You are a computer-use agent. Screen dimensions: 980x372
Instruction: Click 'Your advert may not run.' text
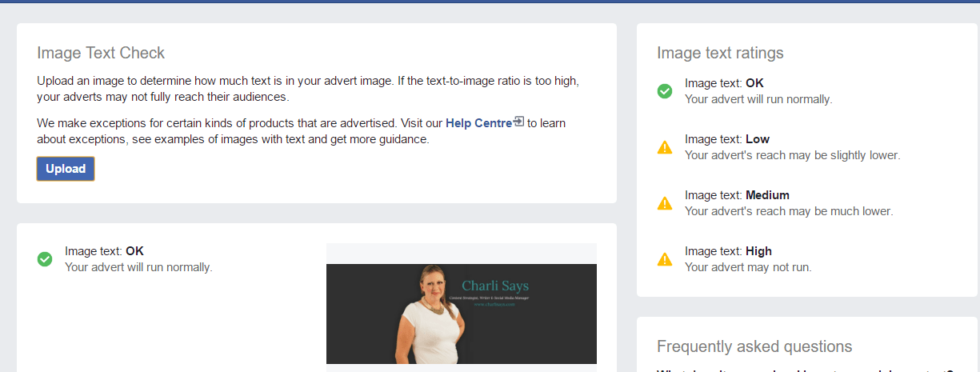click(x=748, y=267)
